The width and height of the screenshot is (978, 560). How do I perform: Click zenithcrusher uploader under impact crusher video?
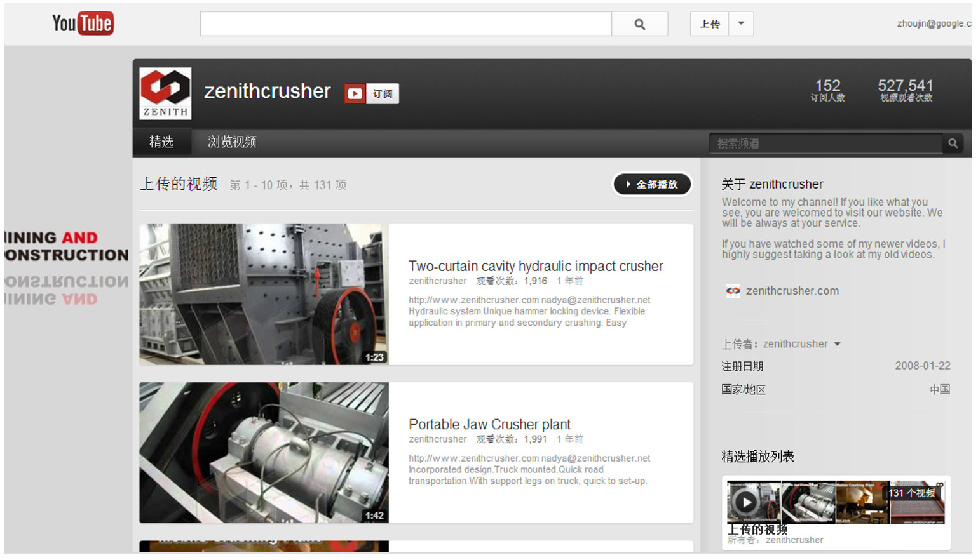(x=437, y=281)
